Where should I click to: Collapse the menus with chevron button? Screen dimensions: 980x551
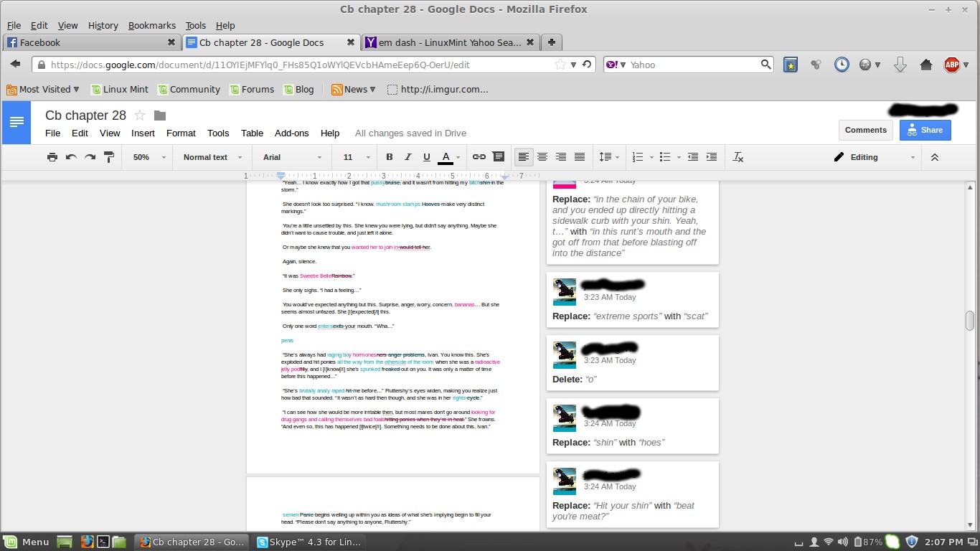coord(934,157)
